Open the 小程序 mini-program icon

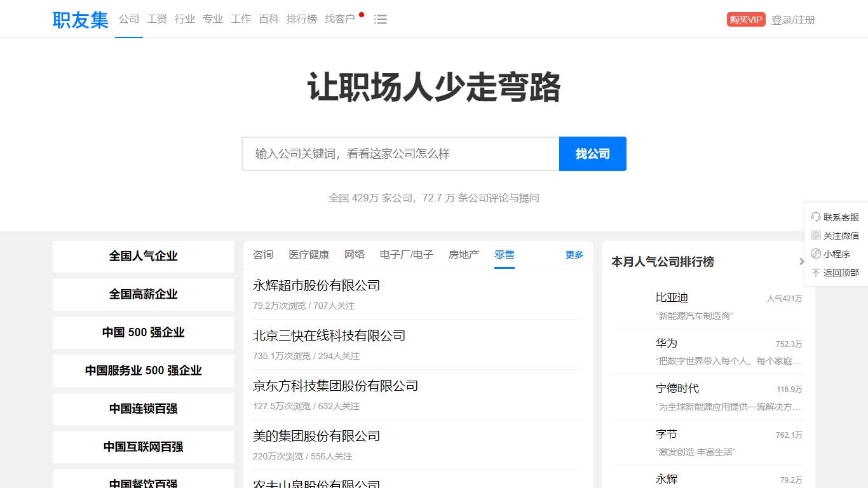click(815, 253)
